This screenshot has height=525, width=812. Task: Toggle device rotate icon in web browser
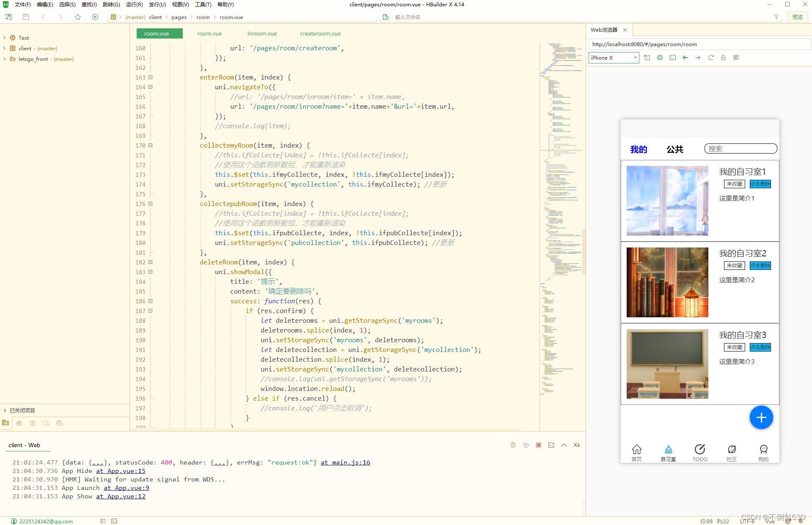point(647,58)
